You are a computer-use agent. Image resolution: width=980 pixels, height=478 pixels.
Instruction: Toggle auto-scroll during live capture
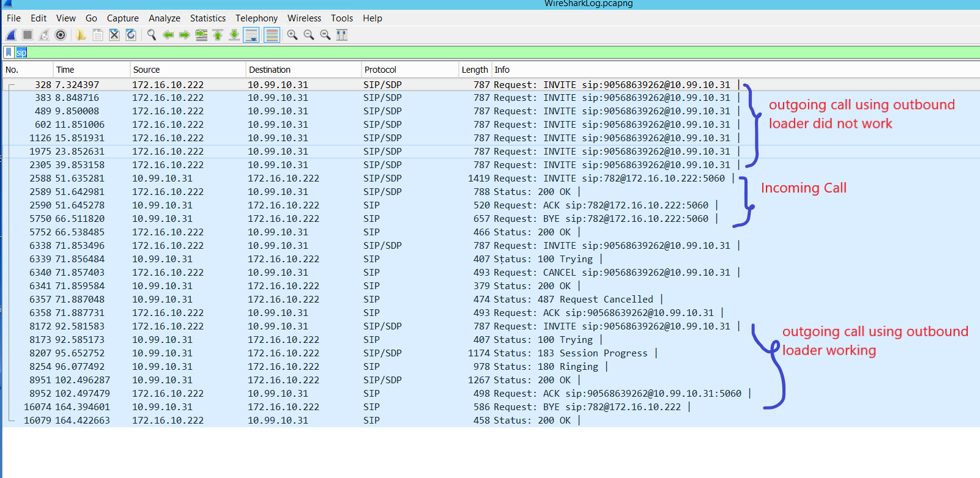pyautogui.click(x=251, y=35)
